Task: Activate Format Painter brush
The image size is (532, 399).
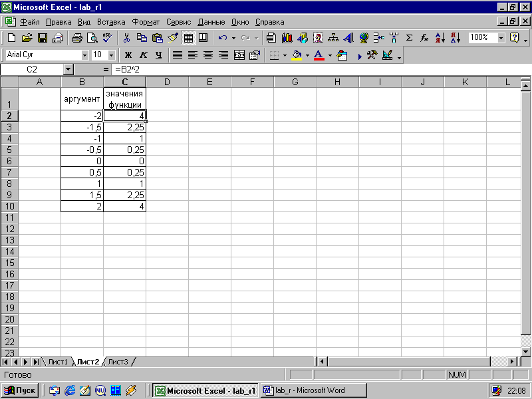Action: click(x=173, y=38)
